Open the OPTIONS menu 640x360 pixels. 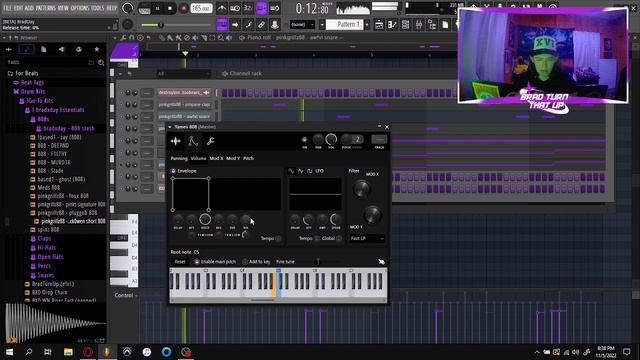point(80,8)
